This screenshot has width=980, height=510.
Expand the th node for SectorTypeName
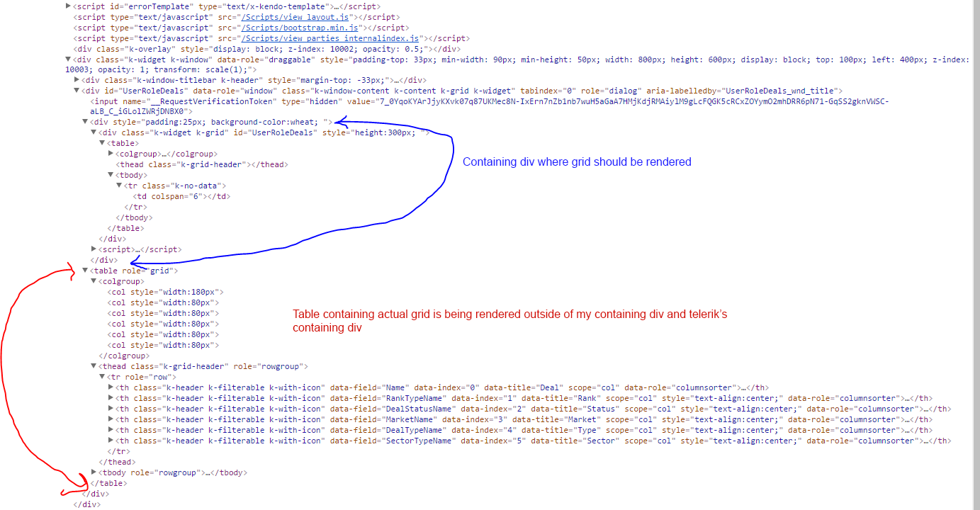point(111,441)
